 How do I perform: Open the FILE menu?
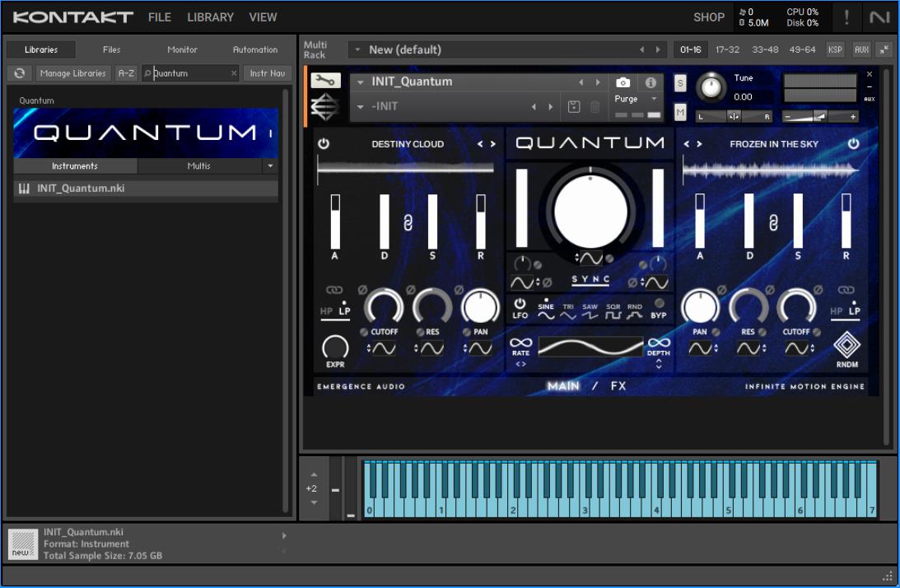pos(160,17)
